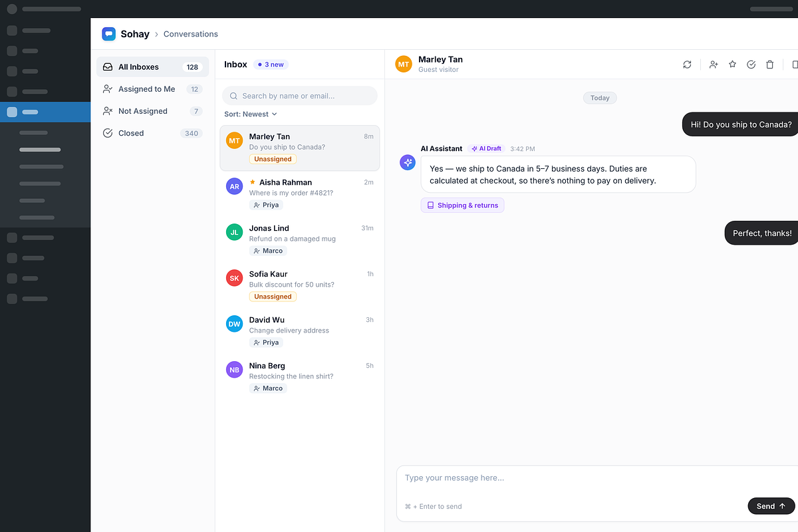Select the 'Where is my order #4821?' preview
The width and height of the screenshot is (798, 532).
(x=291, y=193)
